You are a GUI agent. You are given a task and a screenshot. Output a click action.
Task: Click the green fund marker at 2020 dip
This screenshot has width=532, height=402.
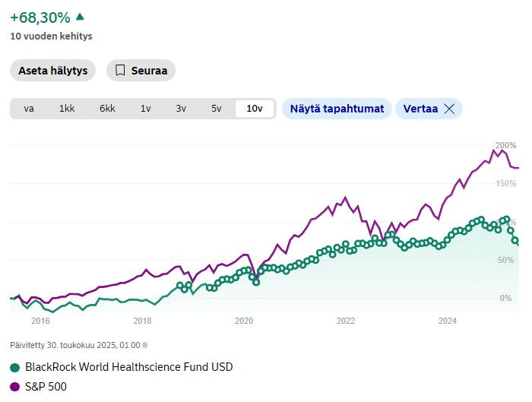click(256, 282)
